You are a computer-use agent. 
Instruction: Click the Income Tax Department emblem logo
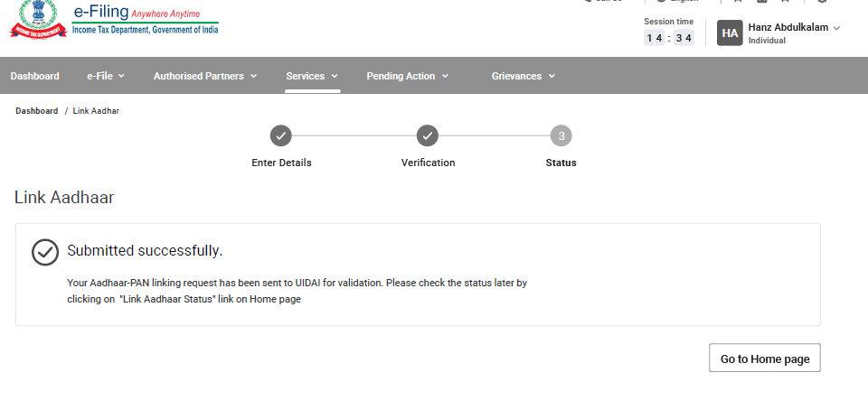(38, 20)
